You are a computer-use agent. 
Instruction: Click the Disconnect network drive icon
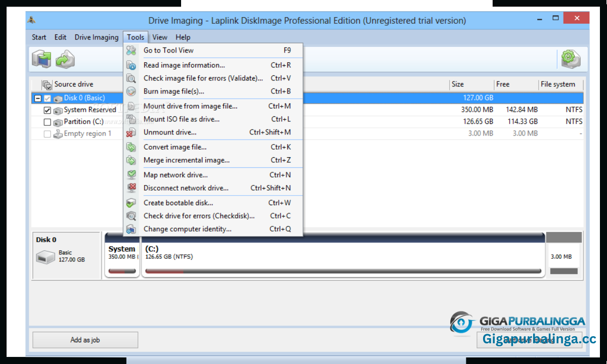coord(131,188)
